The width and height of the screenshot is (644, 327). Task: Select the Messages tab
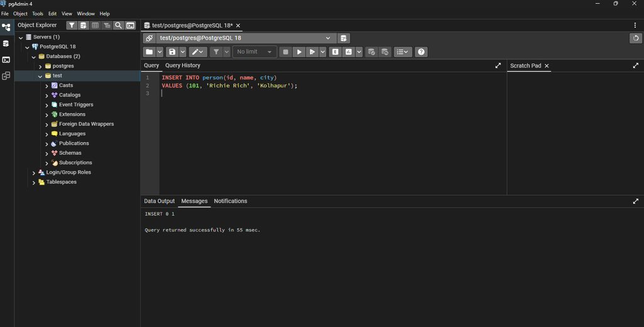[x=194, y=201]
